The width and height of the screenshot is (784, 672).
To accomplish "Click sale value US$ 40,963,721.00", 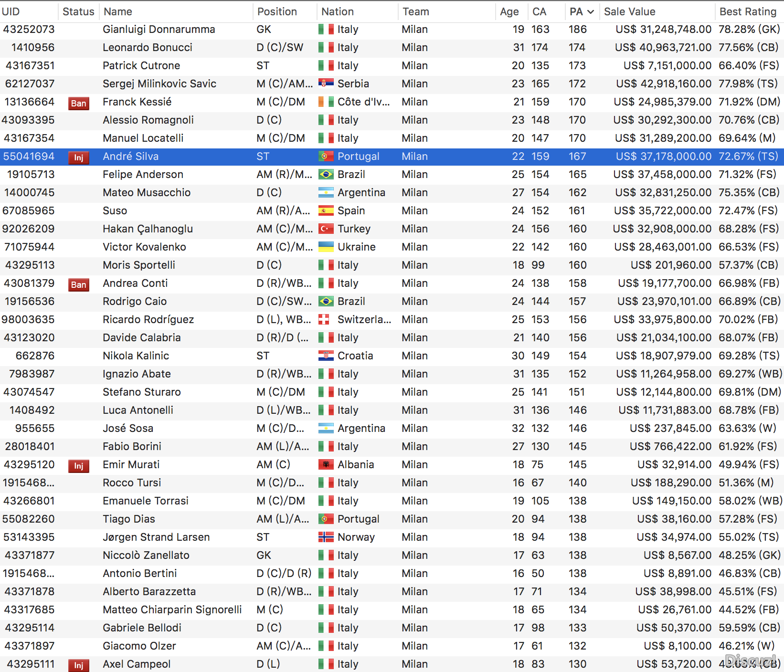I will click(663, 47).
